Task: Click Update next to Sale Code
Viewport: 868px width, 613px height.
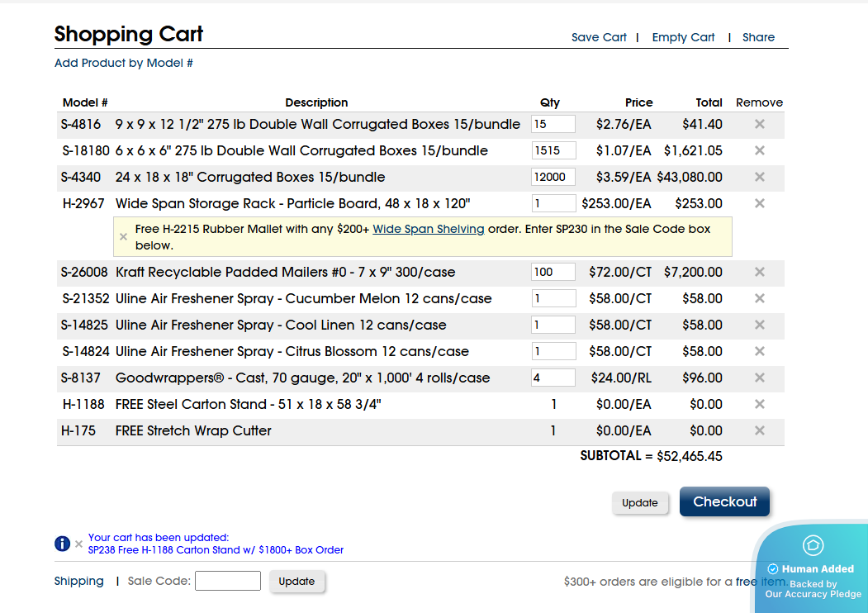Action: click(296, 581)
